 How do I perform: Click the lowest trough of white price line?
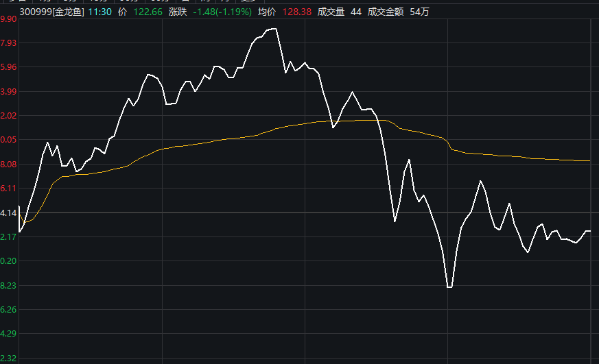(449, 287)
